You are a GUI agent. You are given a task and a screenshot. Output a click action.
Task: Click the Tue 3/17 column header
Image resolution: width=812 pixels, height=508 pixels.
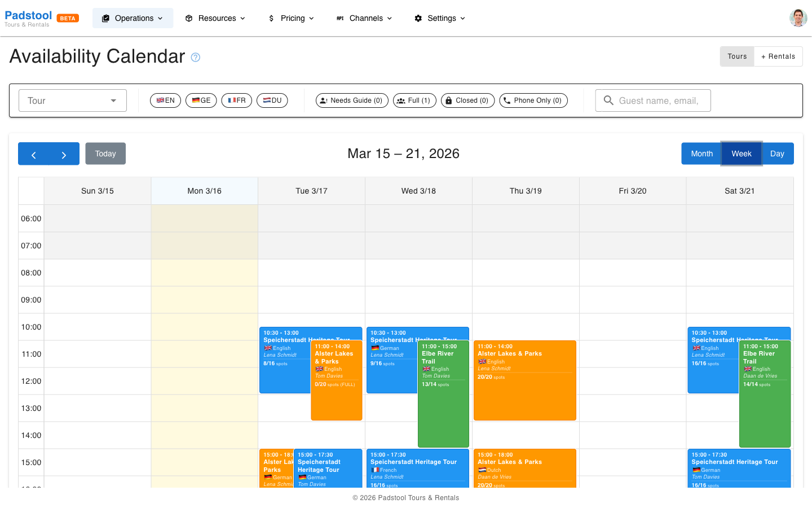click(311, 191)
